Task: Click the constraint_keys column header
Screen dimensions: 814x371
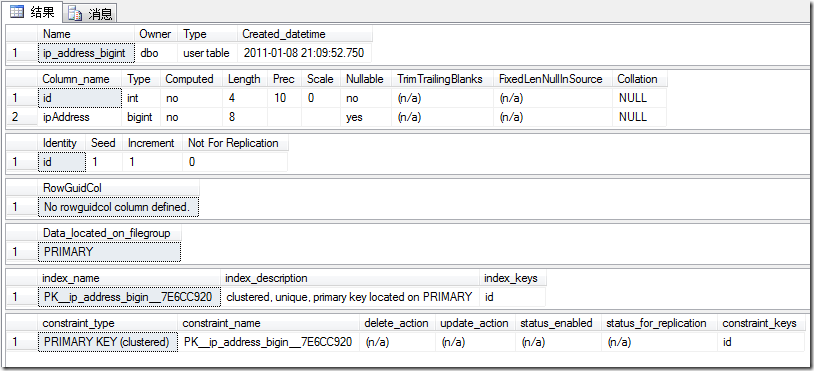Action: coord(761,324)
